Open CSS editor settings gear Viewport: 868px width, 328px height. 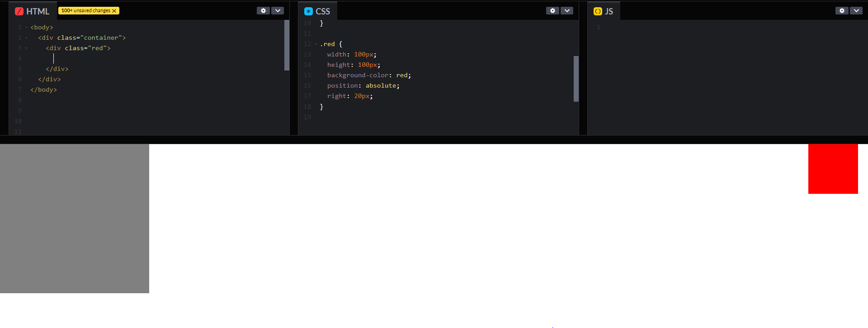552,10
